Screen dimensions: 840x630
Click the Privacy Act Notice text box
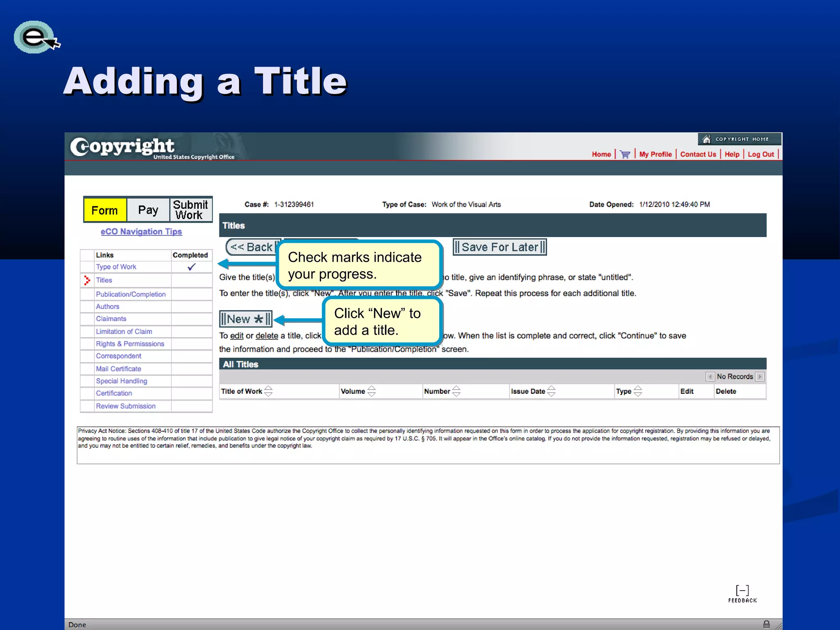point(428,445)
